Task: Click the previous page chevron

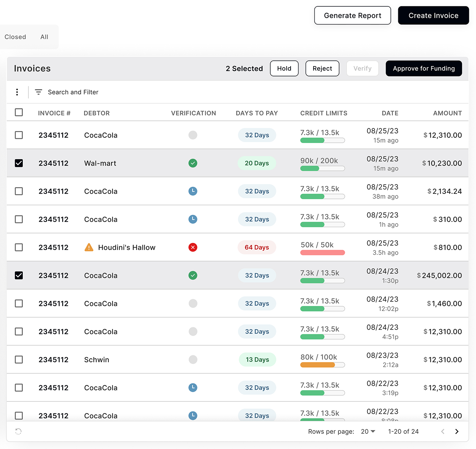Action: (x=443, y=431)
